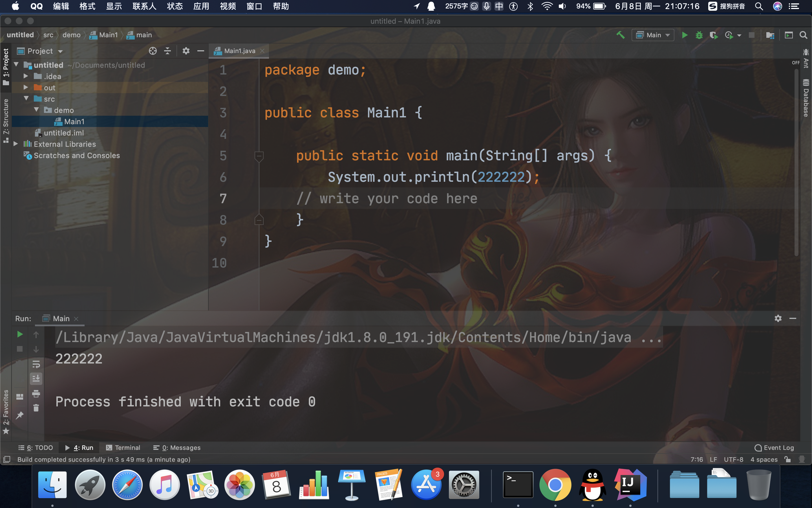Click the UTF-8 encoding in status bar

[734, 459]
